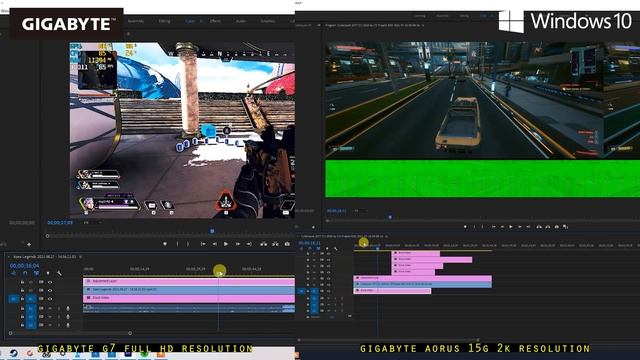This screenshot has height=360, width=640.
Task: Open Steam from the taskbar
Action: pyautogui.click(x=13, y=353)
